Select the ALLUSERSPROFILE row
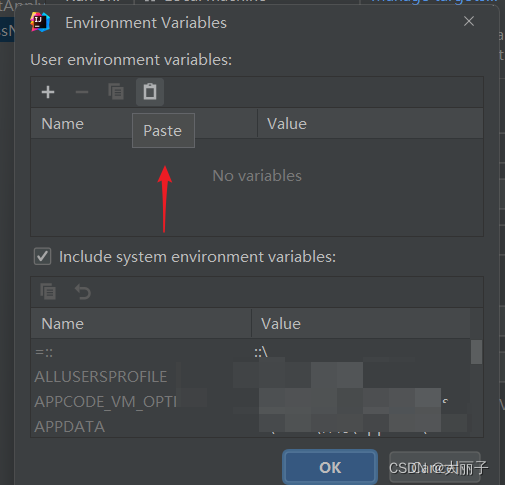This screenshot has width=505, height=485. click(251, 377)
